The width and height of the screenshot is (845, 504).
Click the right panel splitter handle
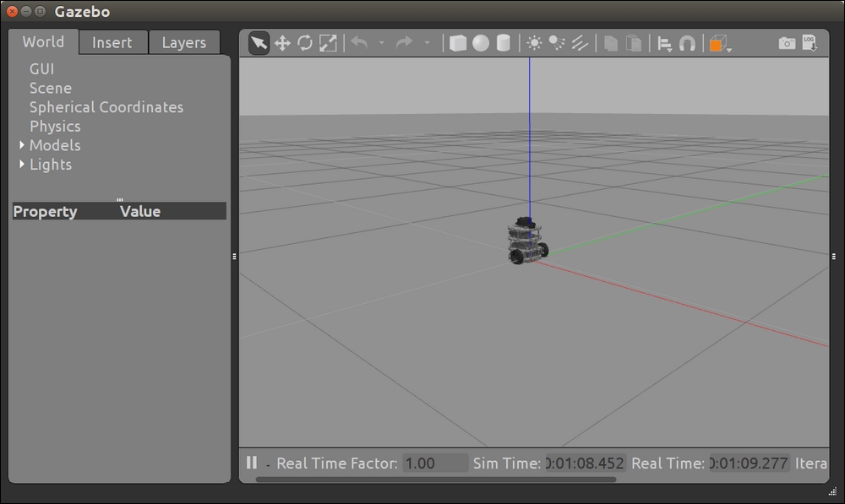pos(834,257)
